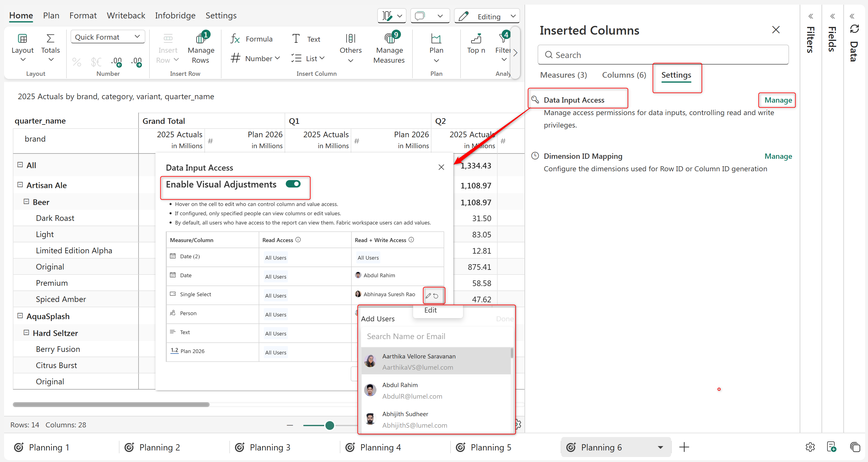Toggle Enable Visual Adjustments switch
This screenshot has width=868, height=462.
click(293, 184)
